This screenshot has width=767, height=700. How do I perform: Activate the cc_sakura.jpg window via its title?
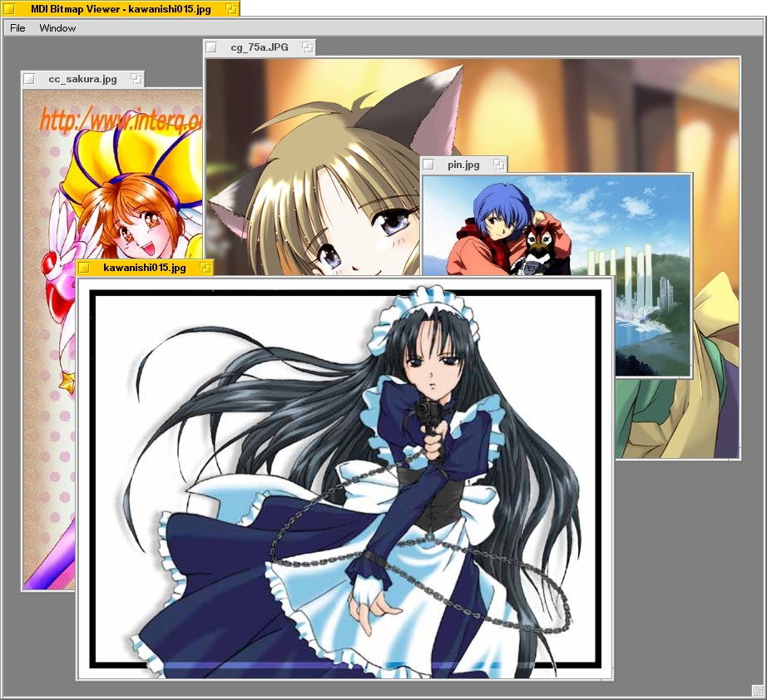coord(82,79)
